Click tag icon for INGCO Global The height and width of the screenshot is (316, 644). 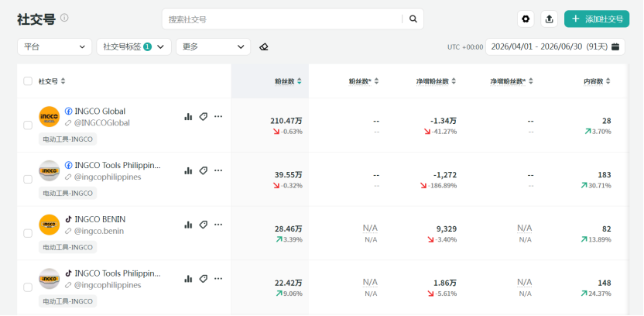tap(204, 117)
